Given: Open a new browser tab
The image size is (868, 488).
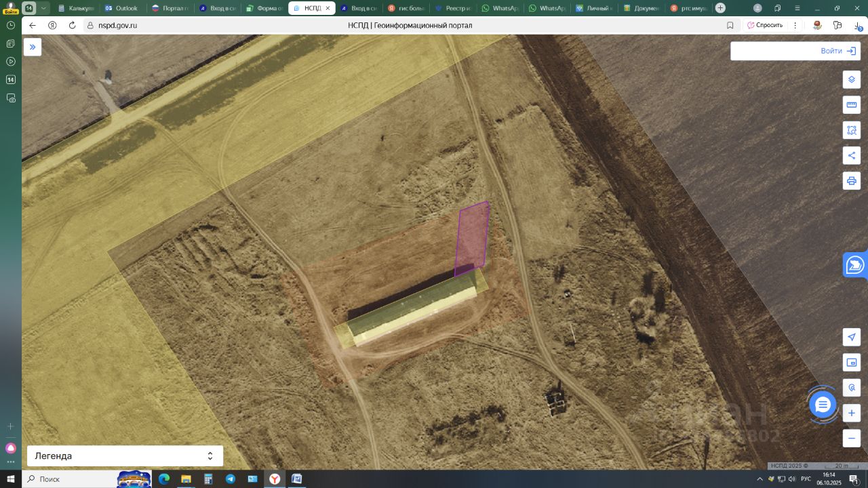Looking at the screenshot, I should click(x=720, y=8).
